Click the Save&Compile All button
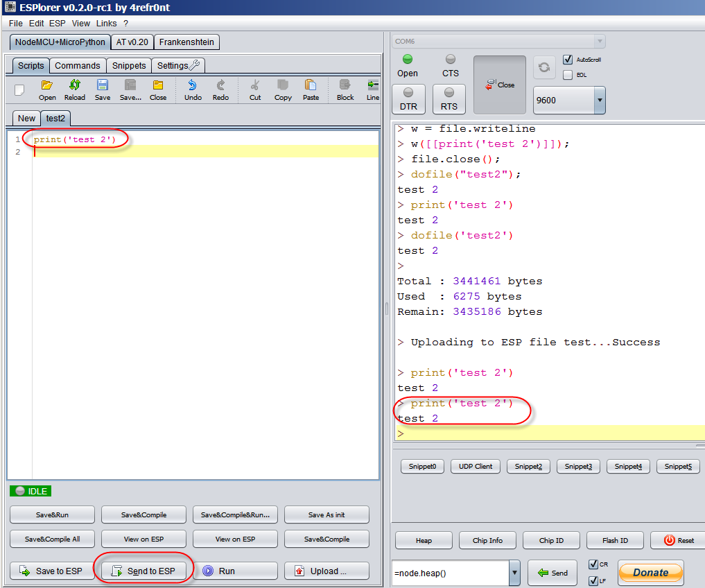Screen dimensions: 705x588 point(52,539)
